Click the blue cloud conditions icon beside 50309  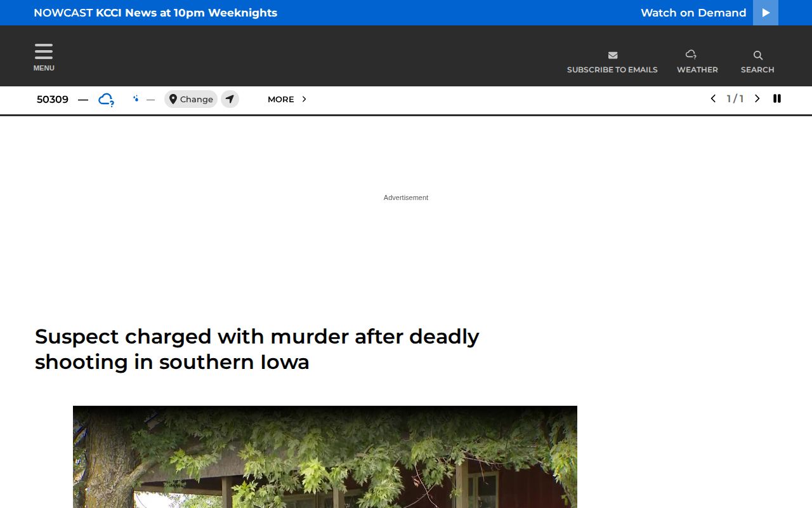pos(106,100)
